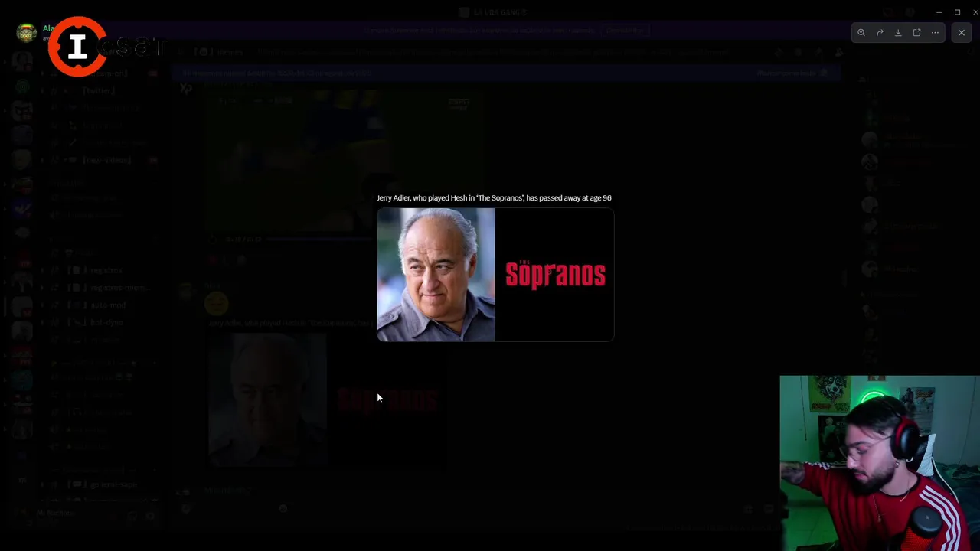Close the image viewer with X button

[x=962, y=33]
